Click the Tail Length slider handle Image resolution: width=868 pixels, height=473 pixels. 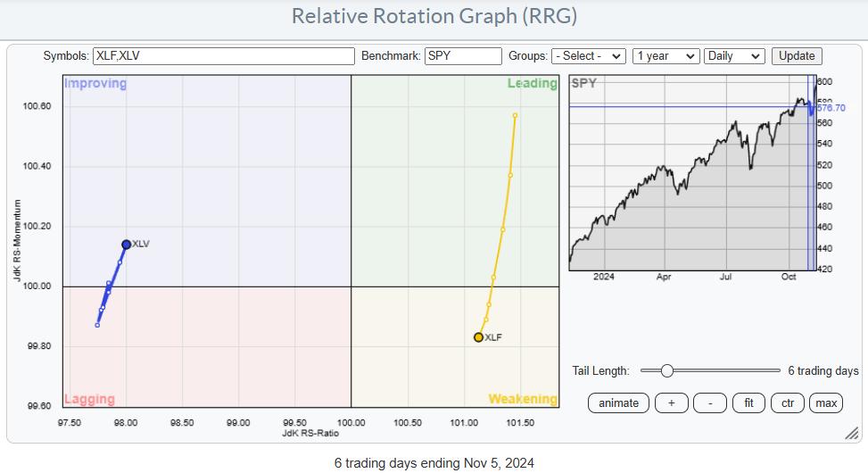click(667, 370)
